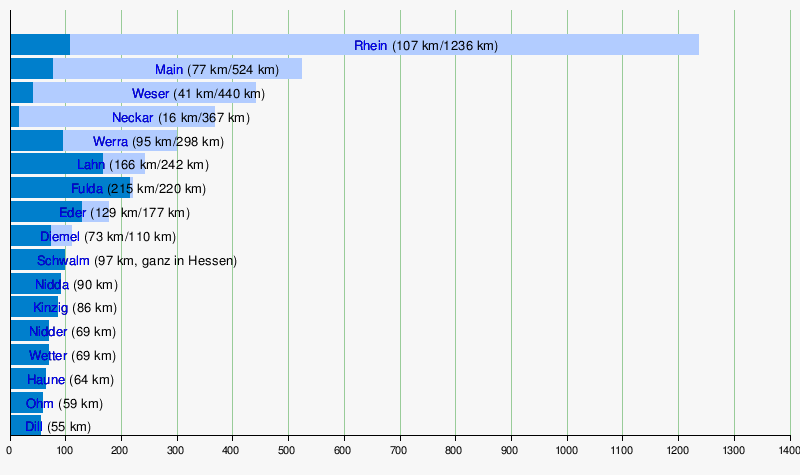Open the Dill river link
Viewport: 800px width, 475px height.
coord(34,427)
